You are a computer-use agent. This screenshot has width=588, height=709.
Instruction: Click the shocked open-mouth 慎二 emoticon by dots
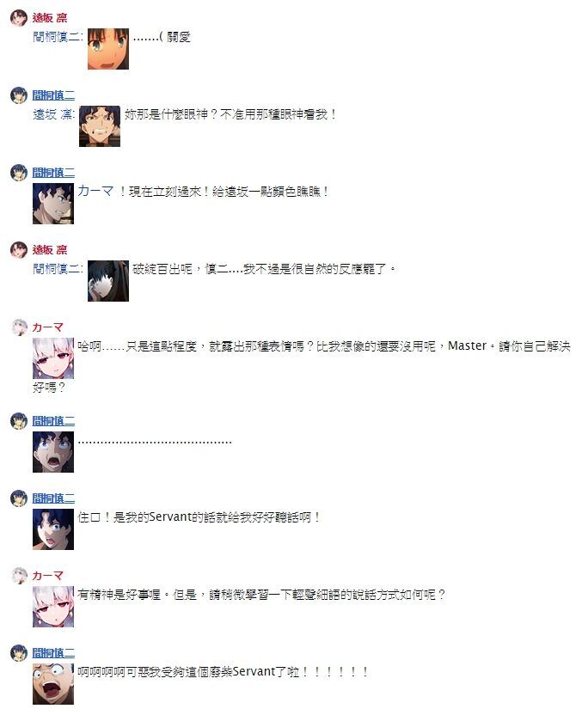coord(53,452)
